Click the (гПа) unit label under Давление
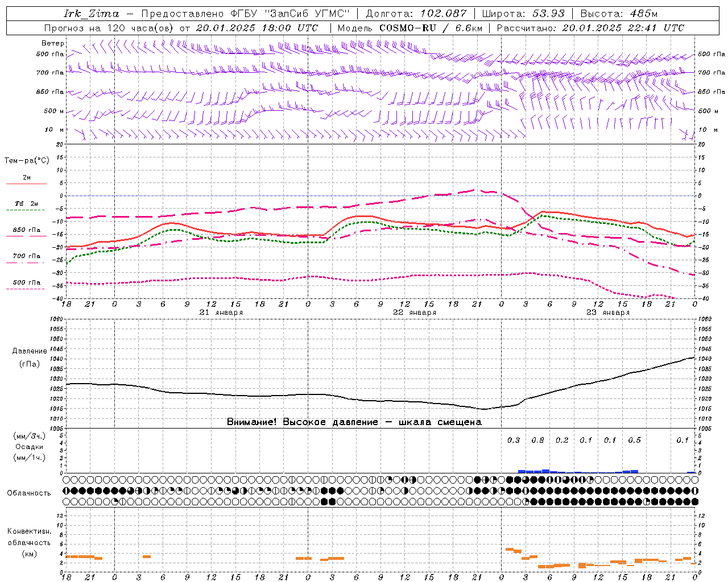 click(30, 364)
